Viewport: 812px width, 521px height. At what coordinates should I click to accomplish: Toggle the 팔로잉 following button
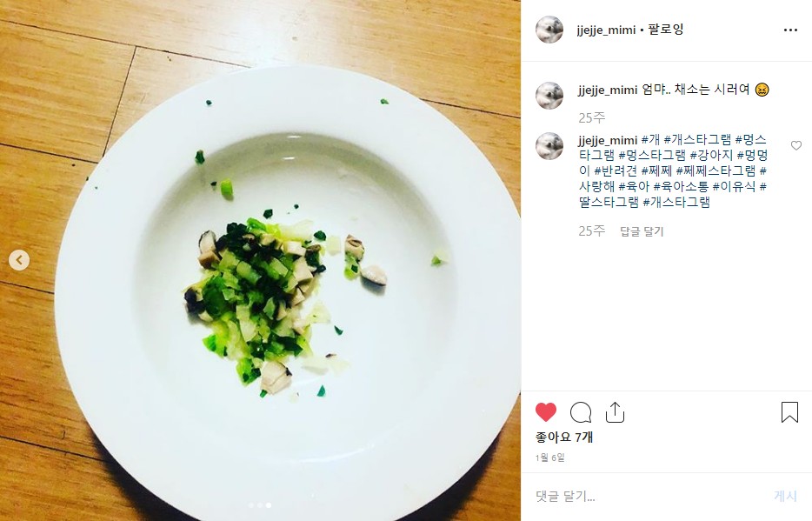pos(665,30)
